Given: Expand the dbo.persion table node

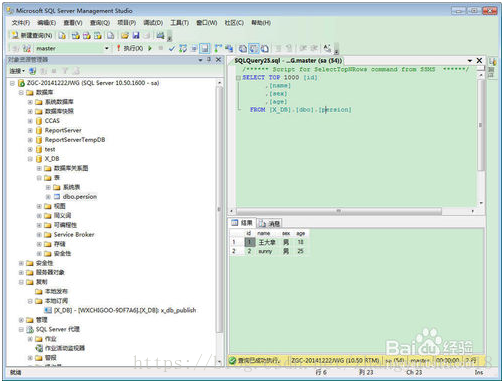Looking at the screenshot, I should 48,197.
